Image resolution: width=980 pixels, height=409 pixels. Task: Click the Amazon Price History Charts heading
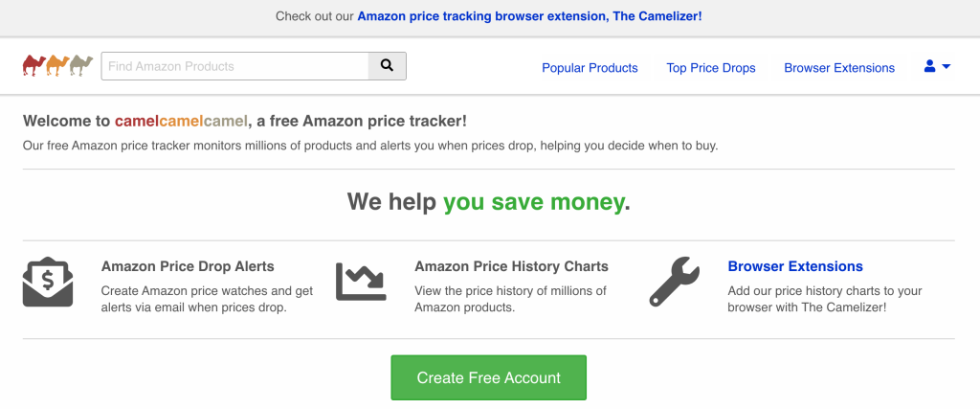pos(511,266)
